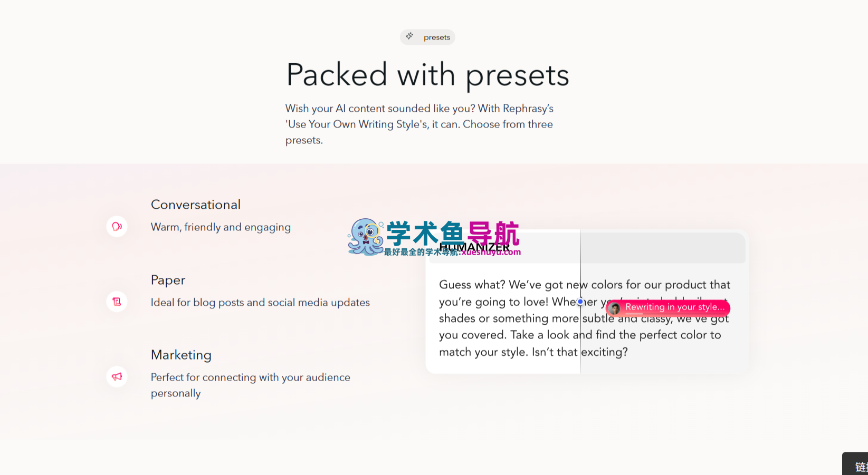Click the Paper preset document icon
Image resolution: width=868 pixels, height=475 pixels.
pos(117,302)
